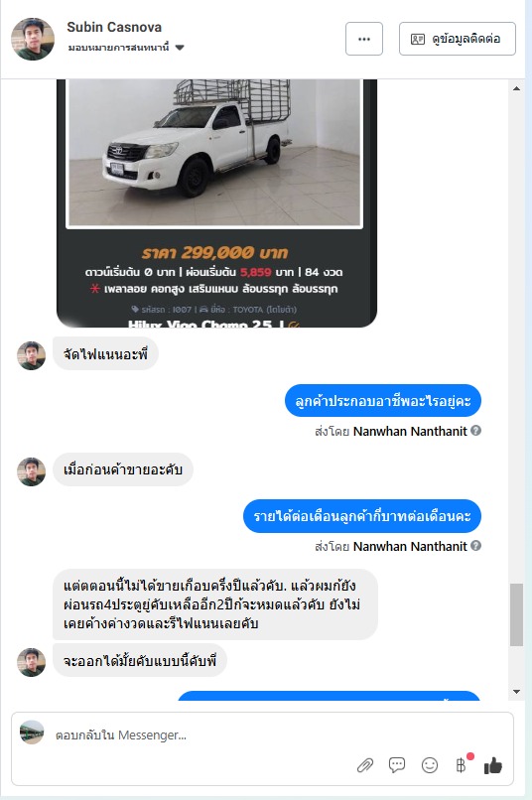This screenshot has width=532, height=800.
Task: Click the paperclip attachment icon
Action: point(364,765)
